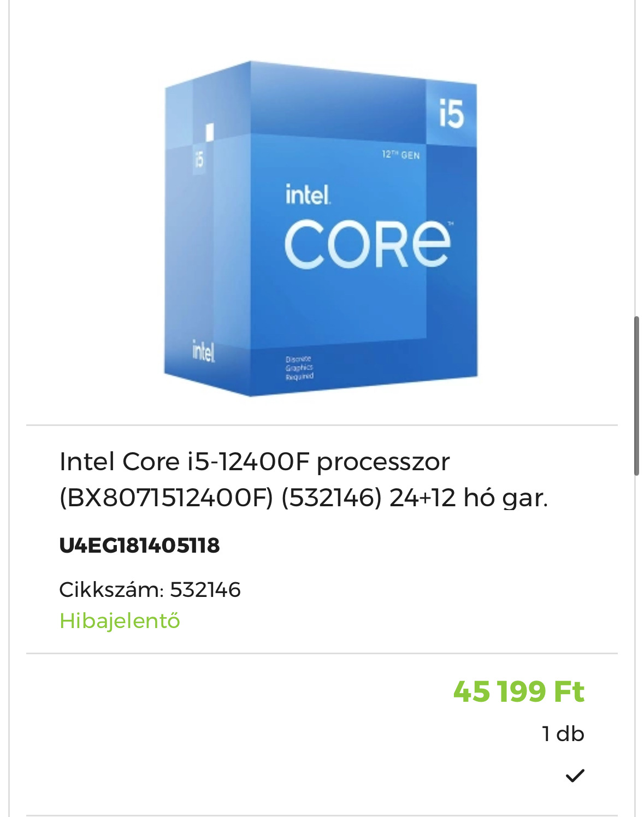Click the word CORE on the box

[x=368, y=244]
